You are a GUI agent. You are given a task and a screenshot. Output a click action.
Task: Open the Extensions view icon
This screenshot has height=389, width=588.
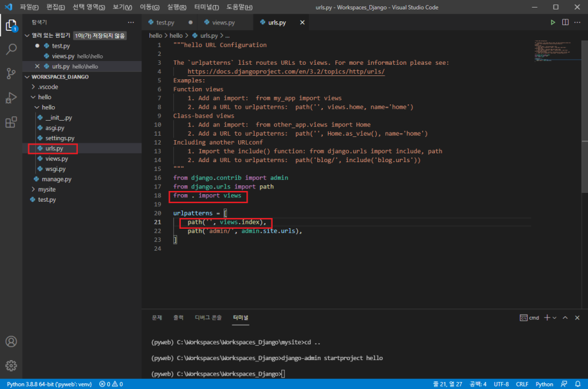point(11,123)
